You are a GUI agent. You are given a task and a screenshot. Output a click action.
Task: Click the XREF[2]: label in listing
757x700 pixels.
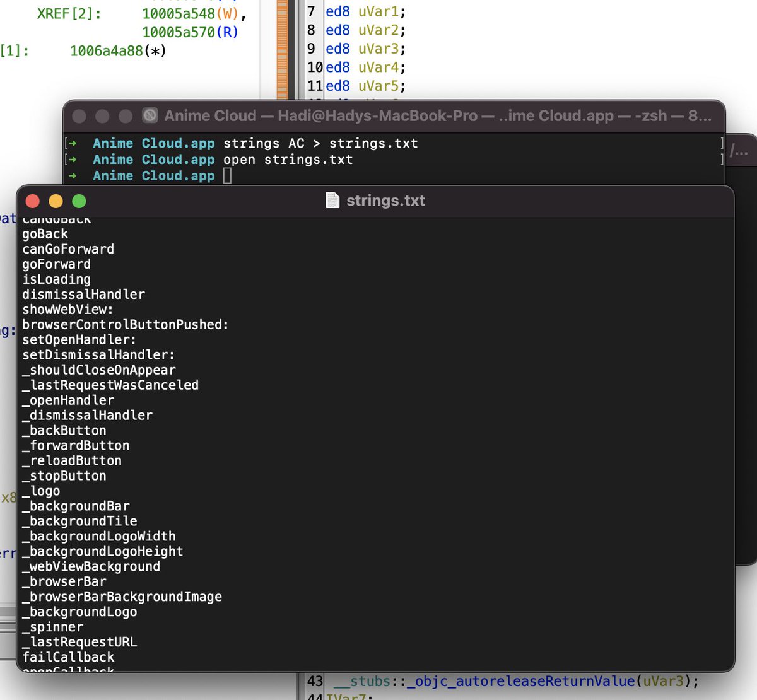[69, 13]
